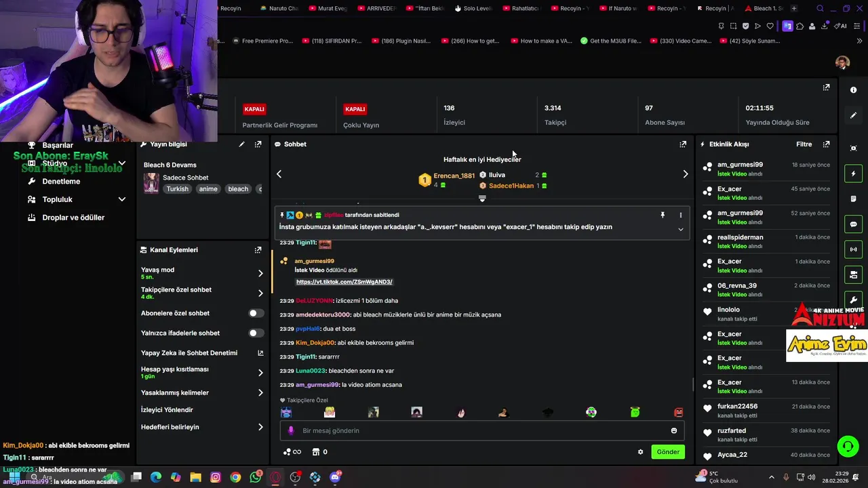The height and width of the screenshot is (488, 868).
Task: Click the channel points infinity icon
Action: pyautogui.click(x=292, y=452)
